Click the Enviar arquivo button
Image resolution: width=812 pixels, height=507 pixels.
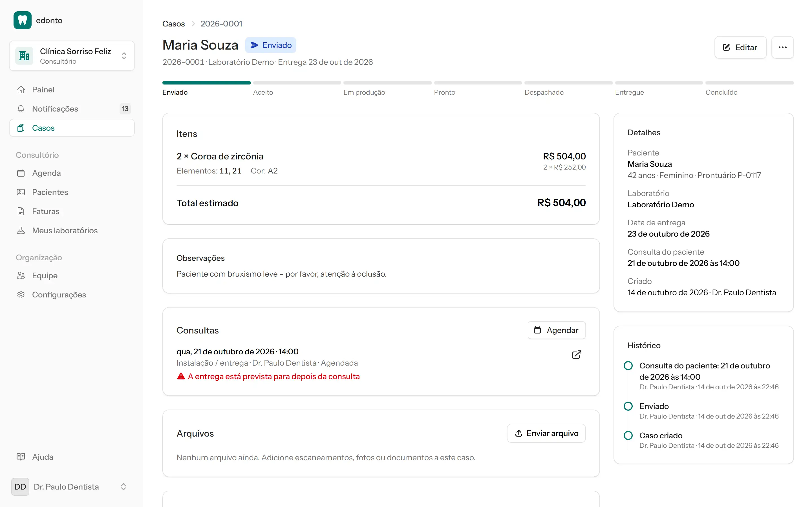546,433
